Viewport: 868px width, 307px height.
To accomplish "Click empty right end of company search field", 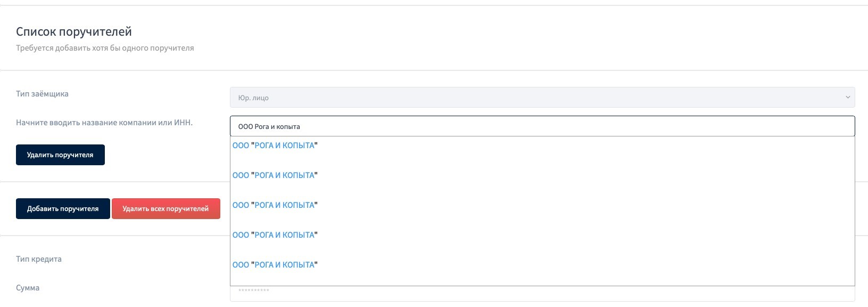I will pyautogui.click(x=798, y=127).
